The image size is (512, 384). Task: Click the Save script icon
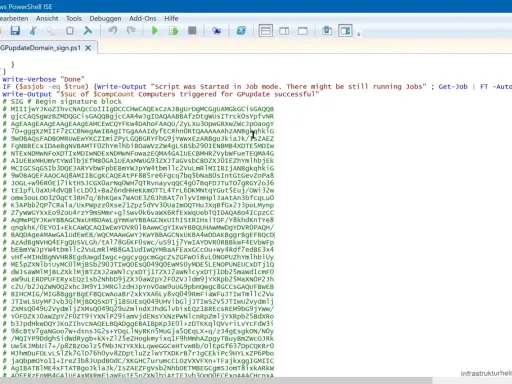(x=15, y=31)
